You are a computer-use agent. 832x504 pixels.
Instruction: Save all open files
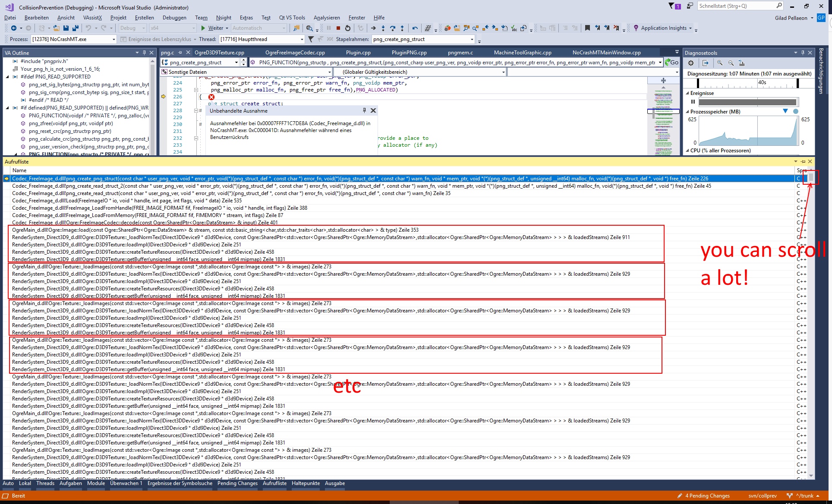[76, 28]
